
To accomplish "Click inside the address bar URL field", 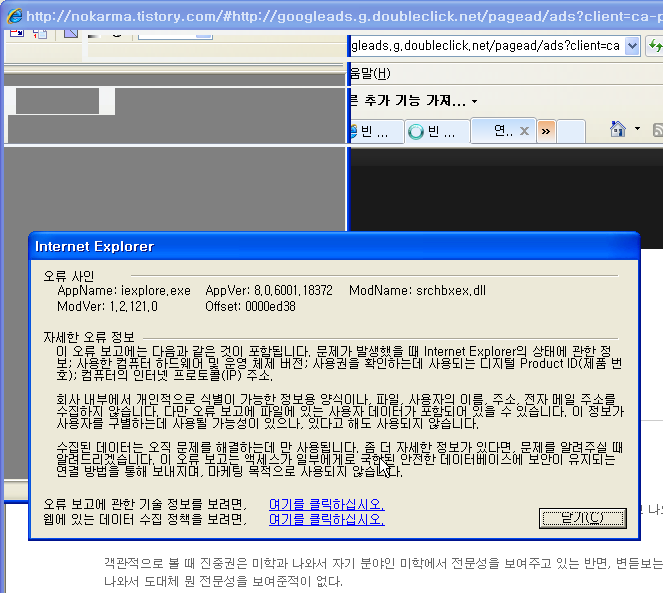I will pos(486,46).
